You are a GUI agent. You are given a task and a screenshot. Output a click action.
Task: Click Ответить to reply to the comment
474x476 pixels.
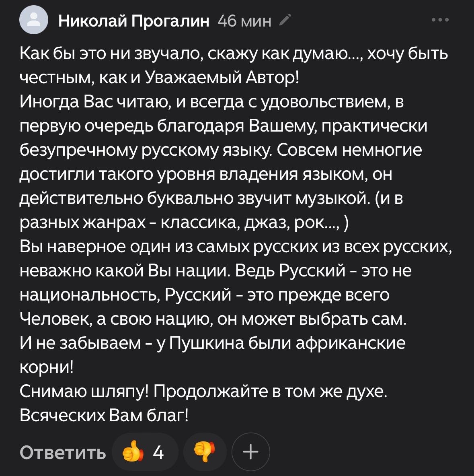pyautogui.click(x=62, y=452)
